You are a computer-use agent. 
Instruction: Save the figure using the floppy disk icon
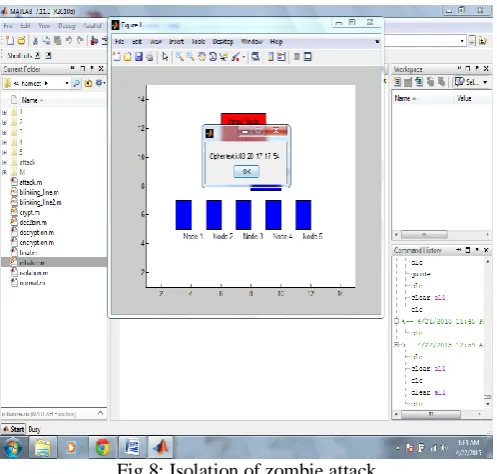[139, 57]
